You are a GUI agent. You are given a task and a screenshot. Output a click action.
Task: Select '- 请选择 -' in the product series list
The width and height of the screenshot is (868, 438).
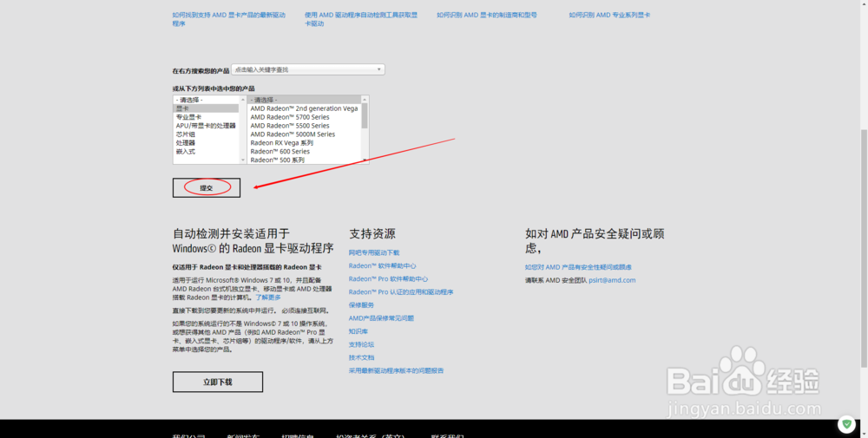pos(305,100)
